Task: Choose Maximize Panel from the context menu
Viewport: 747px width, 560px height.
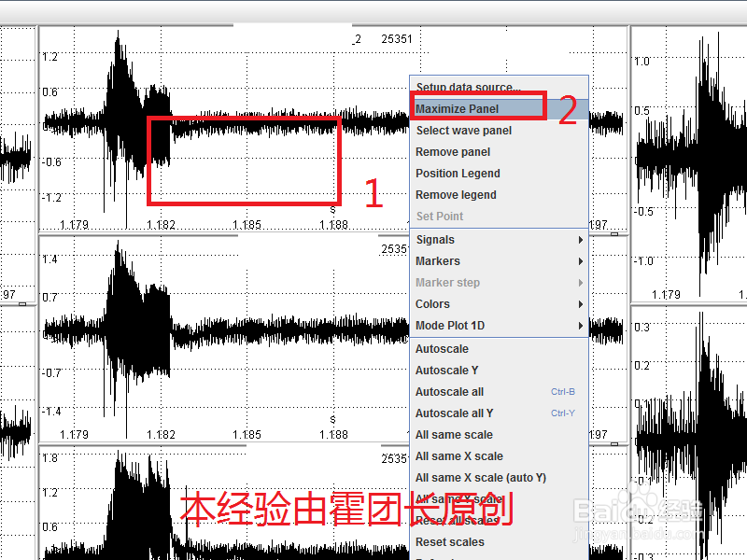Action: pos(499,109)
